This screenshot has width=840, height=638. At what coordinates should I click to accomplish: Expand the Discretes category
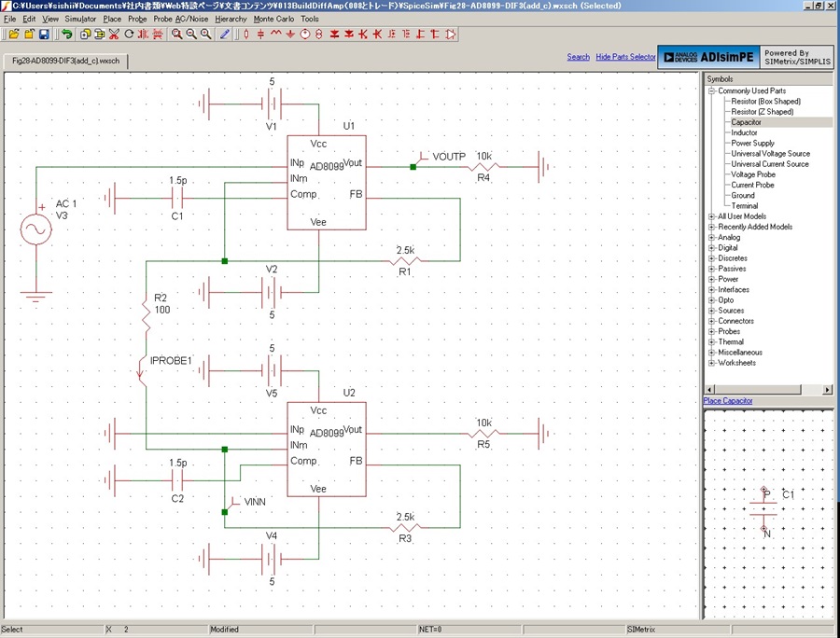711,258
